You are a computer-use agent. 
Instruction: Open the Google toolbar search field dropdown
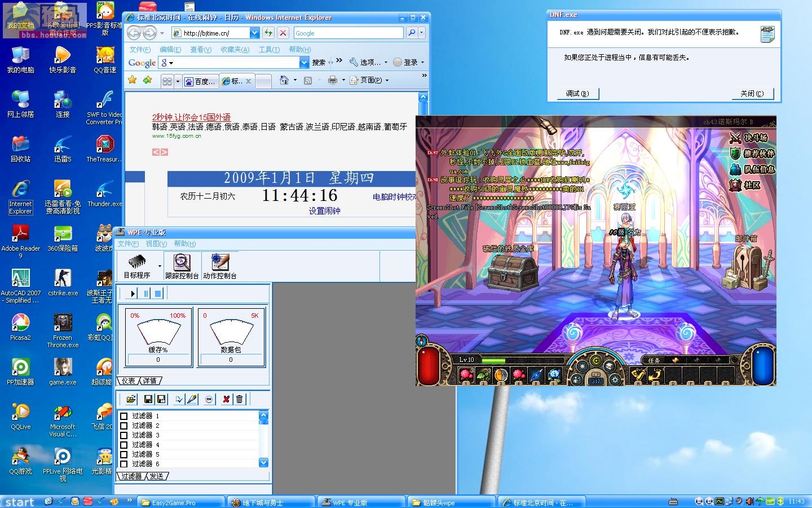pos(304,63)
